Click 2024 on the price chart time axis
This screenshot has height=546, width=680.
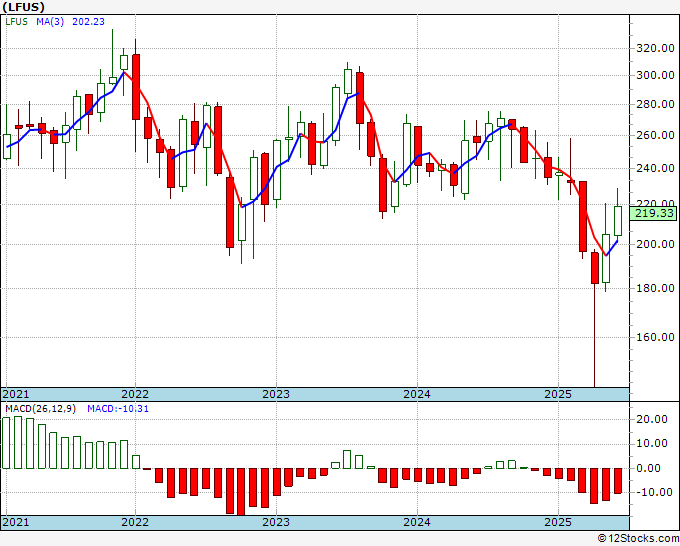tap(417, 394)
